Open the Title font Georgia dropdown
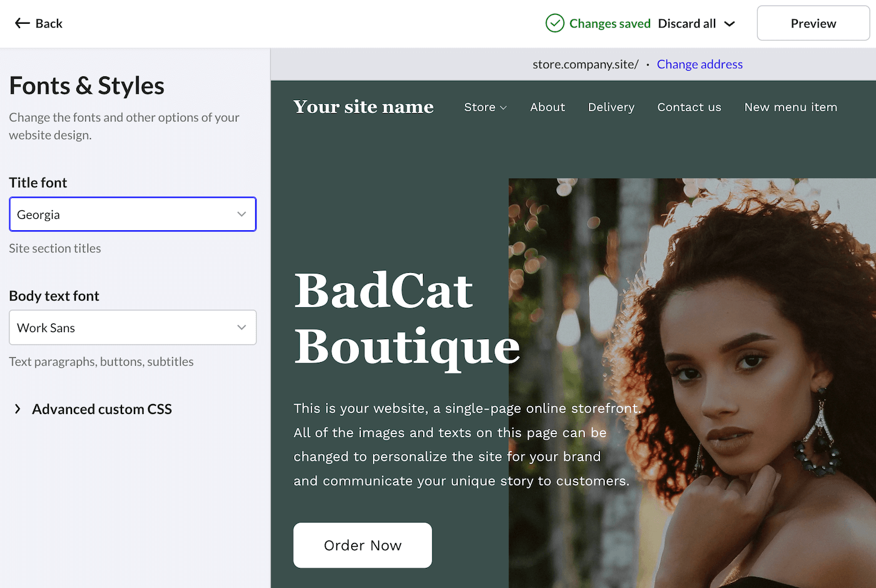This screenshot has height=588, width=876. (133, 214)
